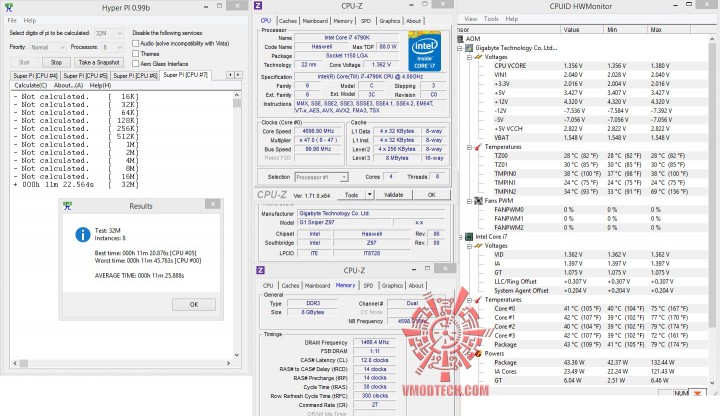Screen dimensions: 720x416
Task: Close the Results dialog with X
Action: tap(213, 204)
